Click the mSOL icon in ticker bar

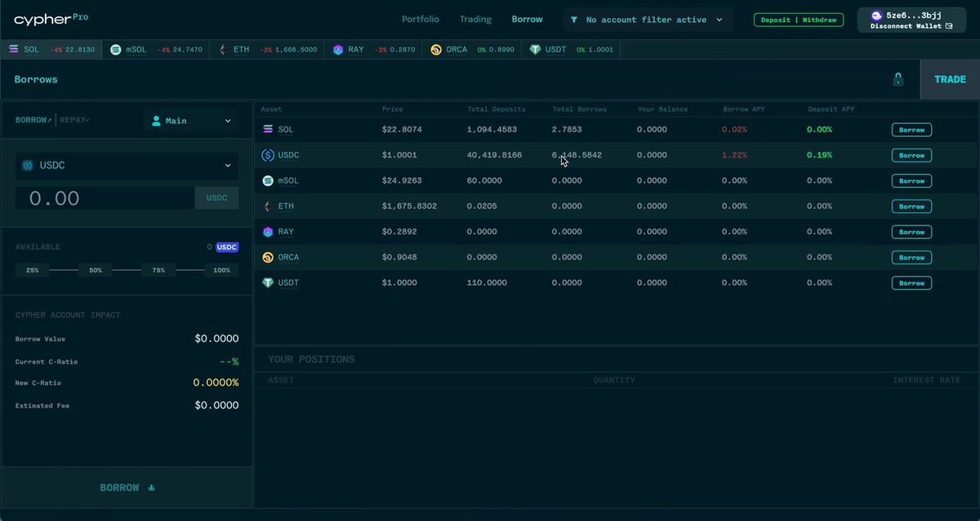[x=116, y=50]
